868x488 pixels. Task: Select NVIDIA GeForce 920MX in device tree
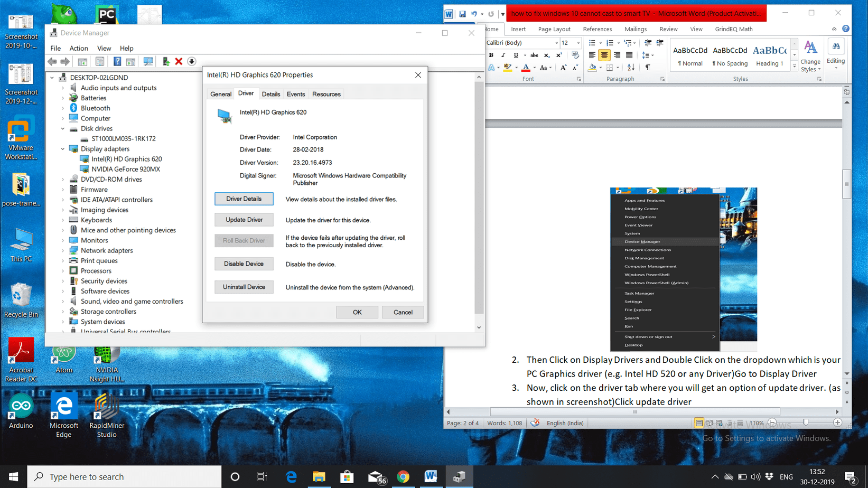tap(125, 169)
